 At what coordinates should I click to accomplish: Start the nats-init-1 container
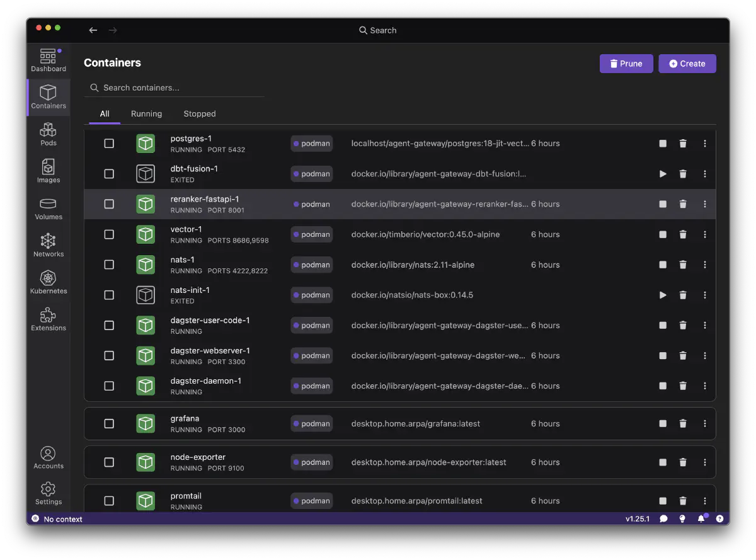click(663, 295)
